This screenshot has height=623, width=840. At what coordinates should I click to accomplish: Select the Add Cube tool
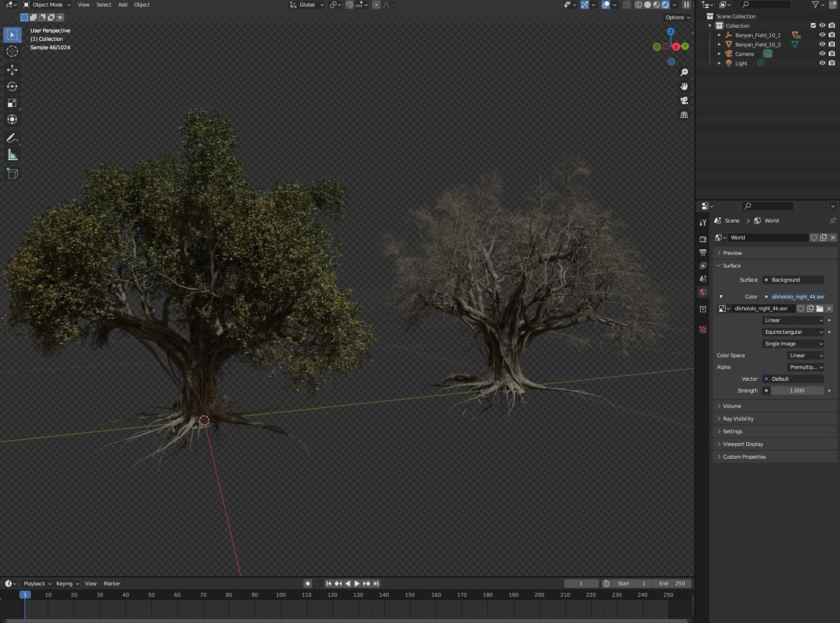tap(12, 174)
